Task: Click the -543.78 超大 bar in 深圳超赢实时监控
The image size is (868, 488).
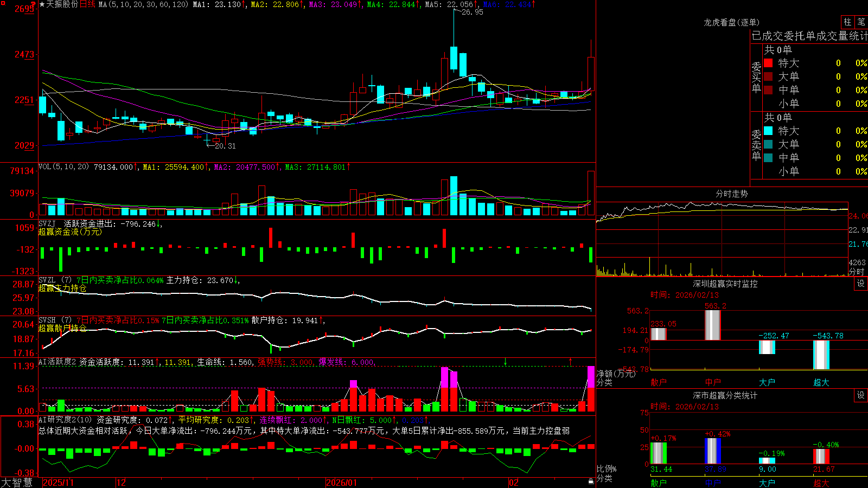Action: coord(821,355)
